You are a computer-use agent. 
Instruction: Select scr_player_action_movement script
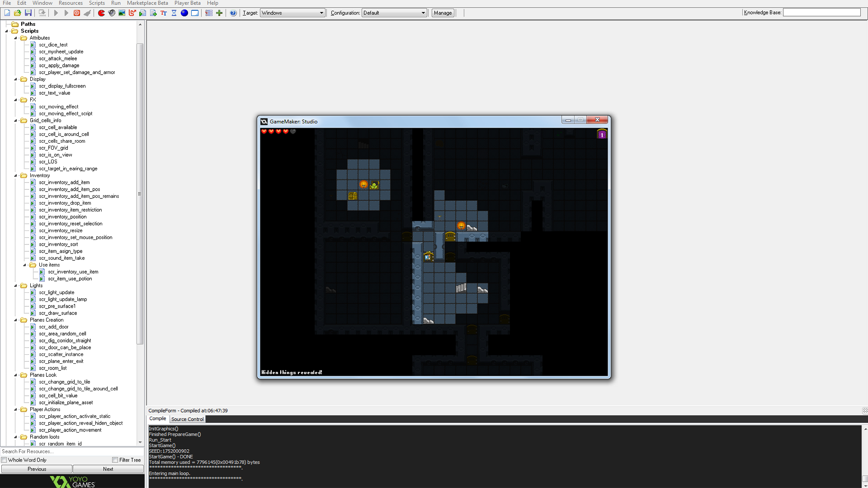tap(70, 430)
